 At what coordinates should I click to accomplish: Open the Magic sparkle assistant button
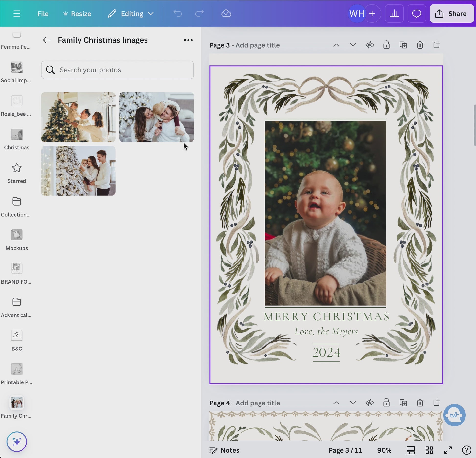pyautogui.click(x=17, y=442)
